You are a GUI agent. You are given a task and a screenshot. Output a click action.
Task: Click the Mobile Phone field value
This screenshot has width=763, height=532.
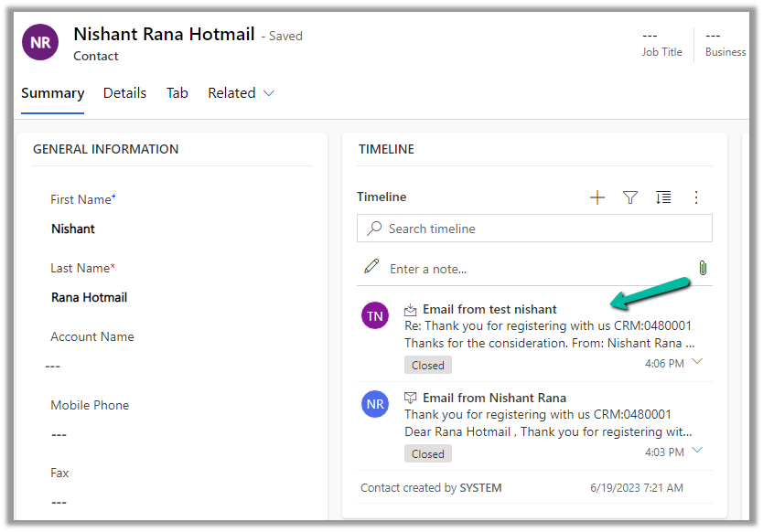point(59,434)
